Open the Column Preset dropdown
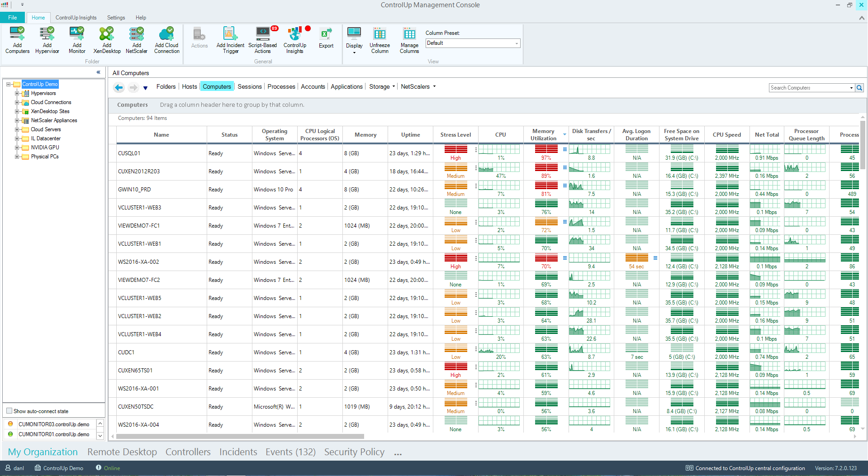Viewport: 868px width, 476px height. (517, 43)
